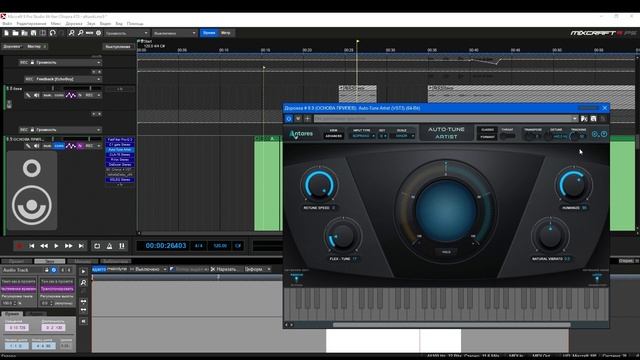The width and height of the screenshot is (640, 360).
Task: Click the zoom-in magnifier icon in toolbar
Action: [71, 33]
